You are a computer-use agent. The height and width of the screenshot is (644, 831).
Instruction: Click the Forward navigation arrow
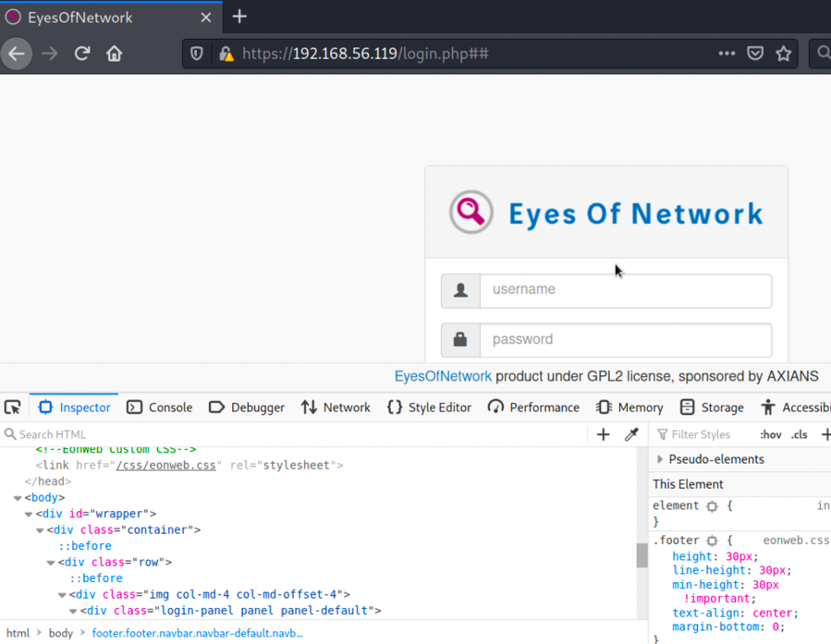(50, 54)
